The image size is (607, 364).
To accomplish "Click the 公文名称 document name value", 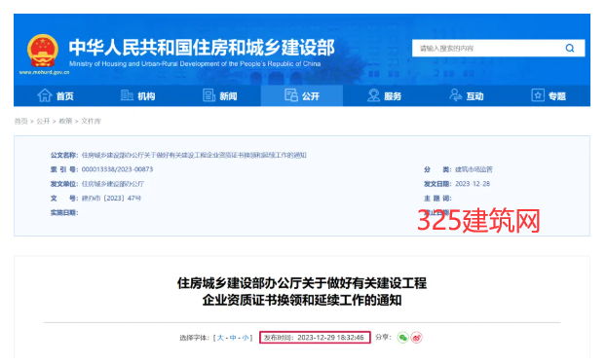I will click(194, 155).
